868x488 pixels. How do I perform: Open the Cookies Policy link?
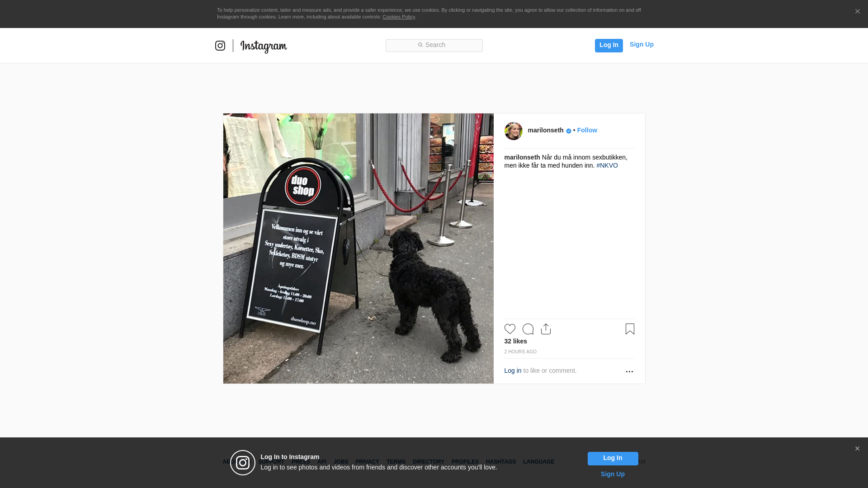tap(399, 17)
